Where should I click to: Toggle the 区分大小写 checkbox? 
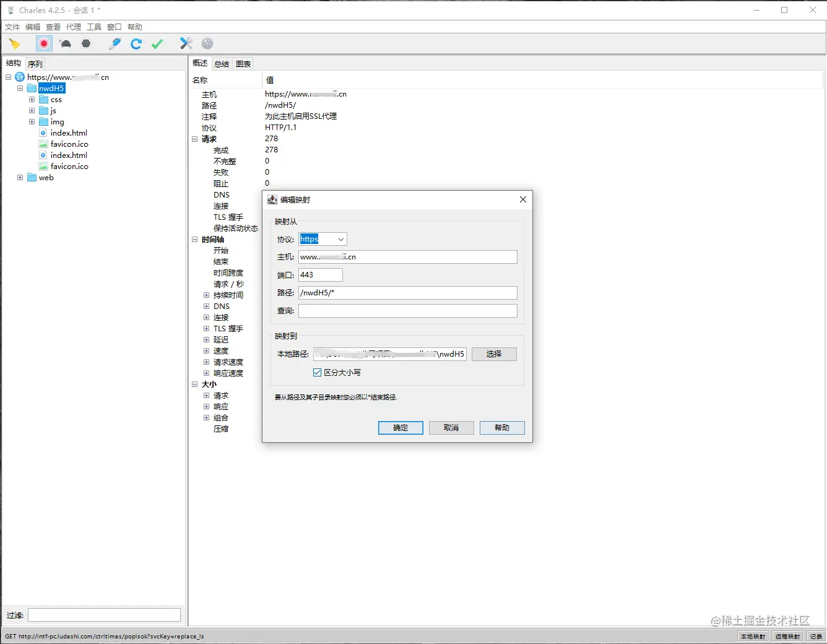(x=318, y=372)
